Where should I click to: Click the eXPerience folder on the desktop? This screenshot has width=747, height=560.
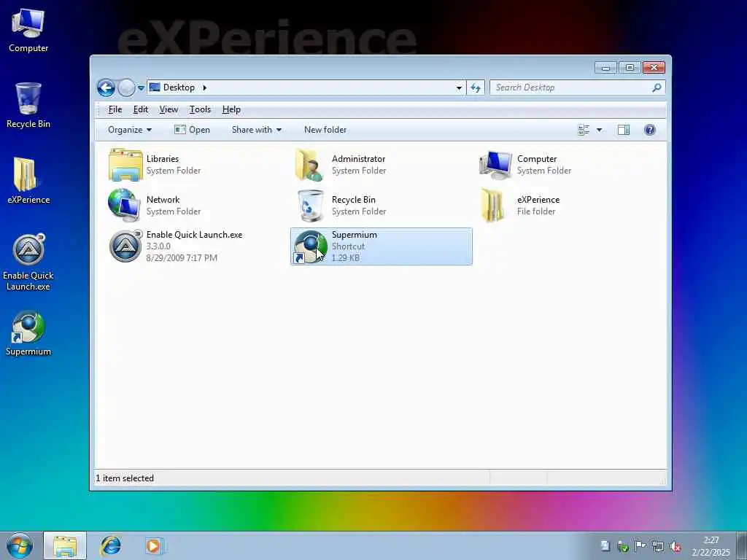click(28, 181)
